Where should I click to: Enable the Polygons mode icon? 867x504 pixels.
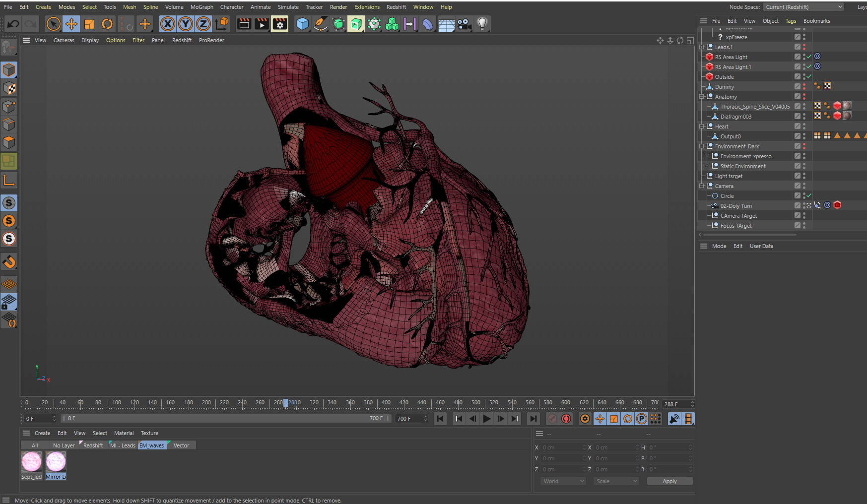point(9,142)
